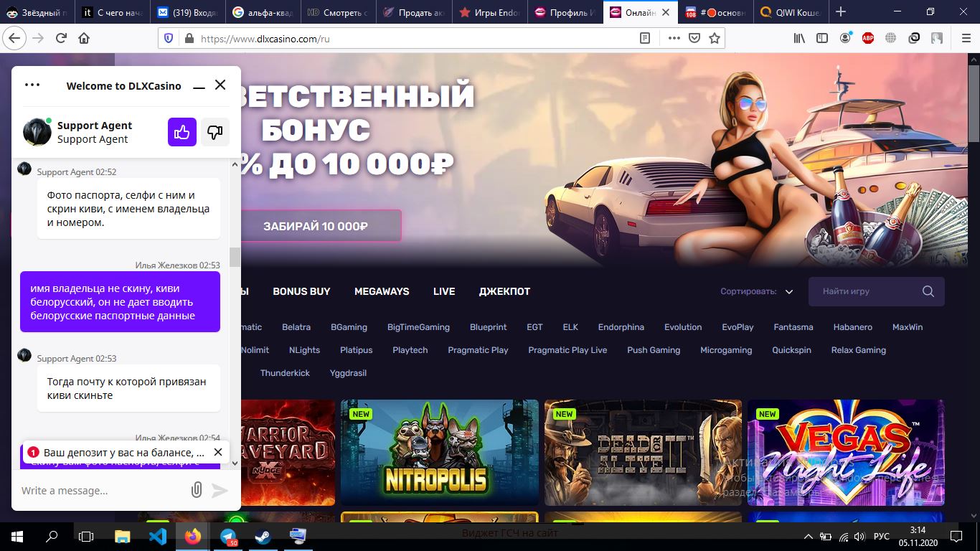Switch РУС keyboard language in tray
980x551 pixels.
[x=881, y=536]
